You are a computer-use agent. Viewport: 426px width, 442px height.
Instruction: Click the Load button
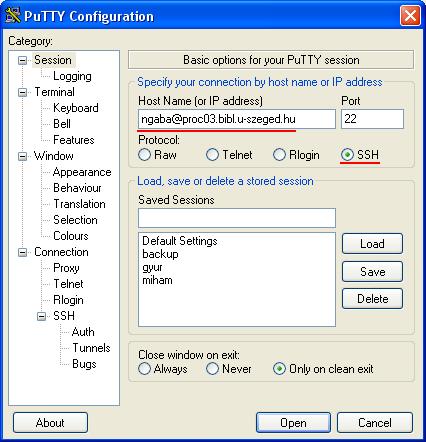[372, 244]
